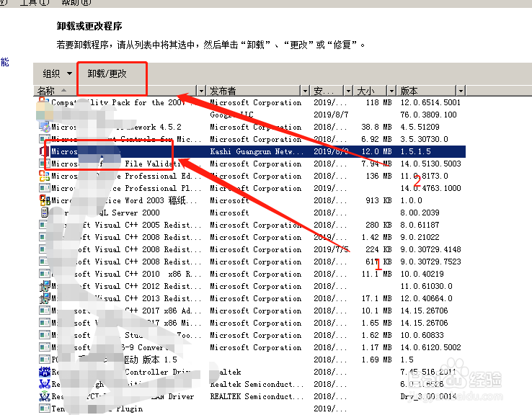Click the Realtek Semiconduct... publisher of the 6.0.1.6526 row
Screen dimensions: 532x415
tap(257, 384)
